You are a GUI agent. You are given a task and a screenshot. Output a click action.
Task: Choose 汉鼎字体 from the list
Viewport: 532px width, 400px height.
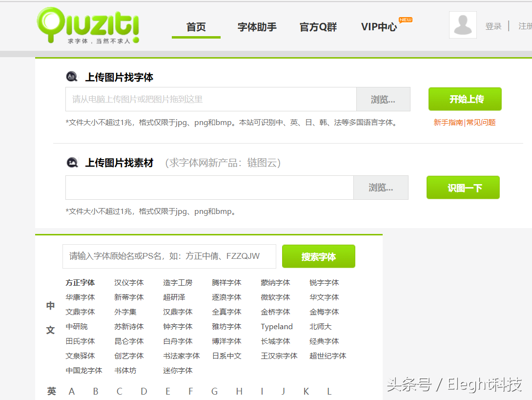(178, 312)
